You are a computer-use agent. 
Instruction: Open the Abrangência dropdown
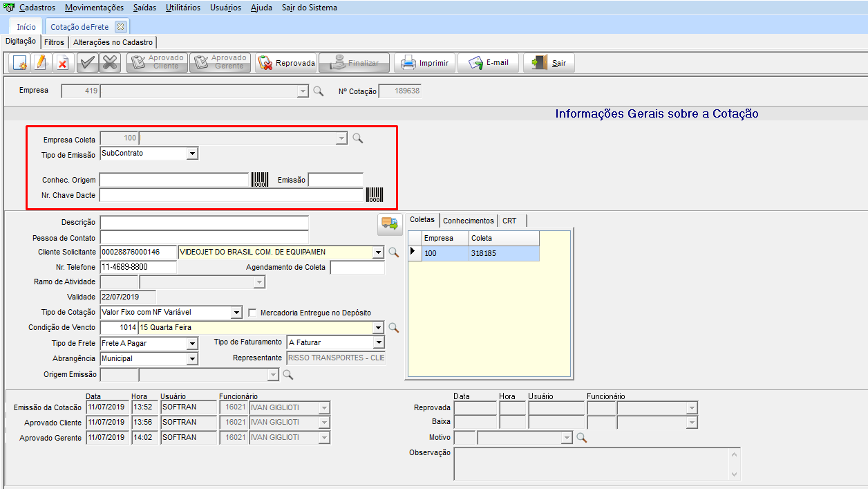tap(192, 359)
